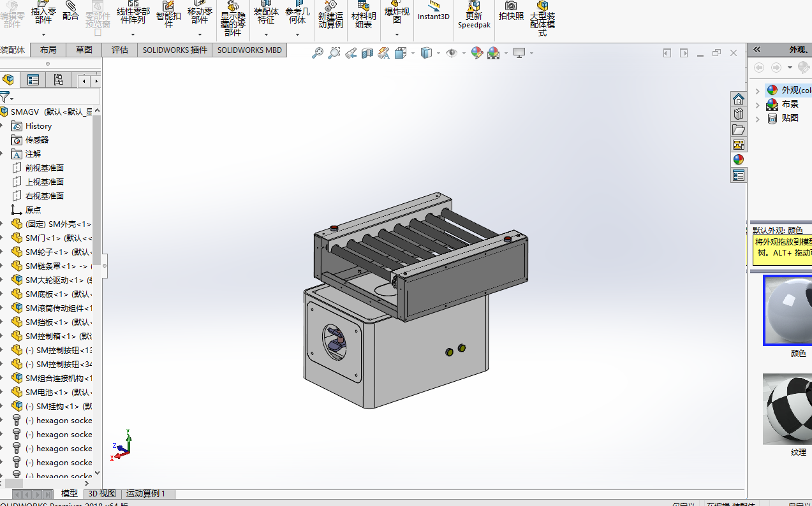Viewport: 812px width, 506px height.
Task: Open Apply Scene dropdown arrow
Action: (506, 54)
